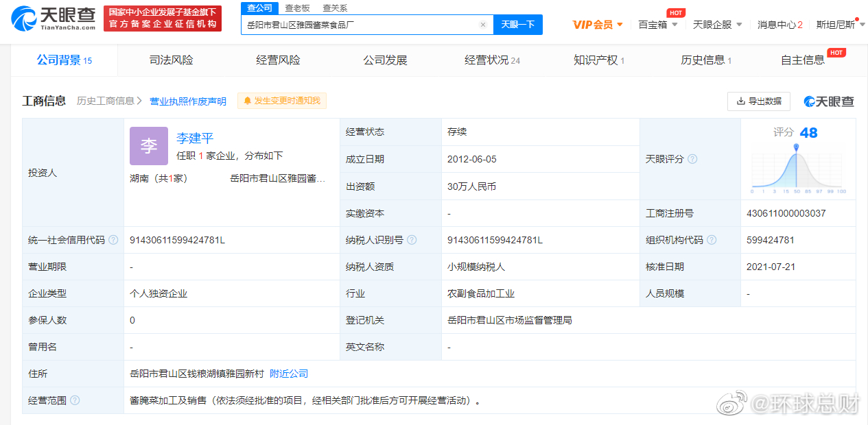Image resolution: width=868 pixels, height=425 pixels.
Task: Click help icon next to 天眼评分
Action: point(692,159)
